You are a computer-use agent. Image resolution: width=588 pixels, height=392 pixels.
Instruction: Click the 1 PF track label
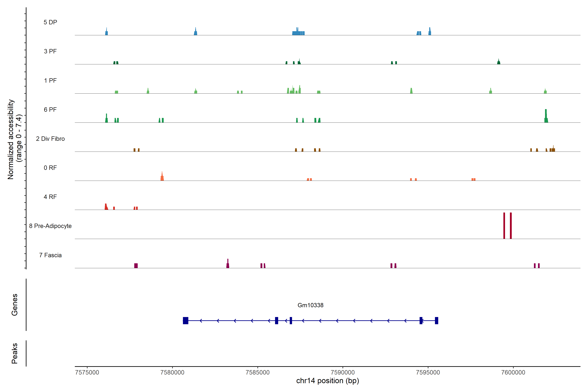[x=50, y=81]
